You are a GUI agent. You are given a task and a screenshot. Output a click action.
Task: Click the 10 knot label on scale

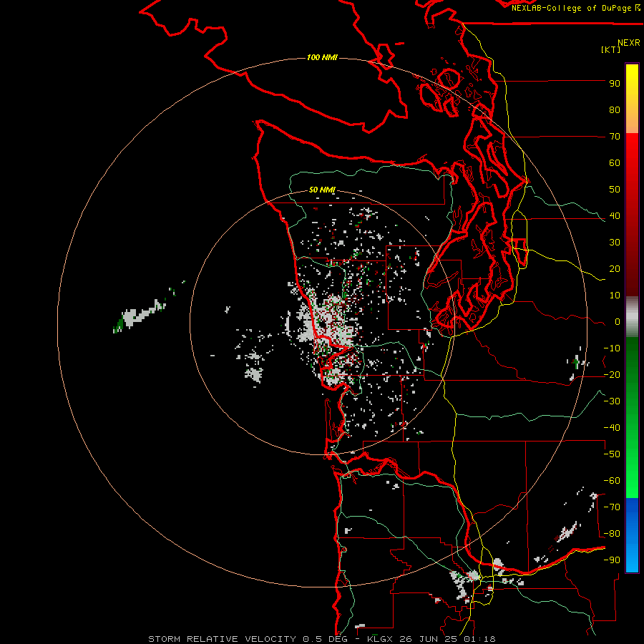tap(615, 296)
